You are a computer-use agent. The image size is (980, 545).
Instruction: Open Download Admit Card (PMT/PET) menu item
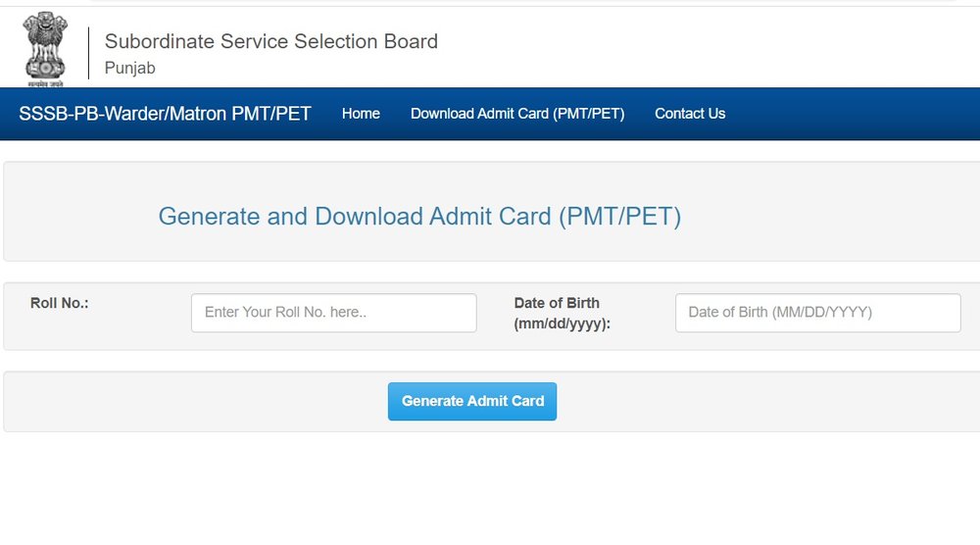(x=517, y=114)
